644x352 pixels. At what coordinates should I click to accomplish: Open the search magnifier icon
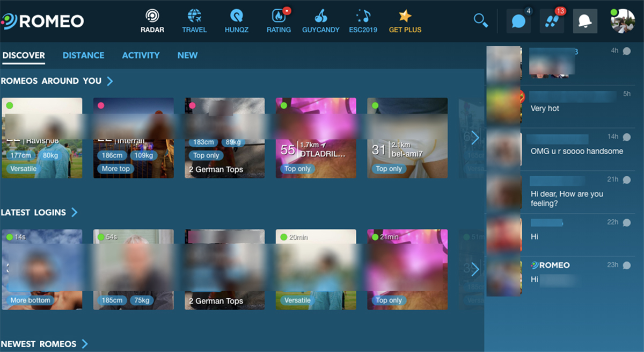click(480, 21)
